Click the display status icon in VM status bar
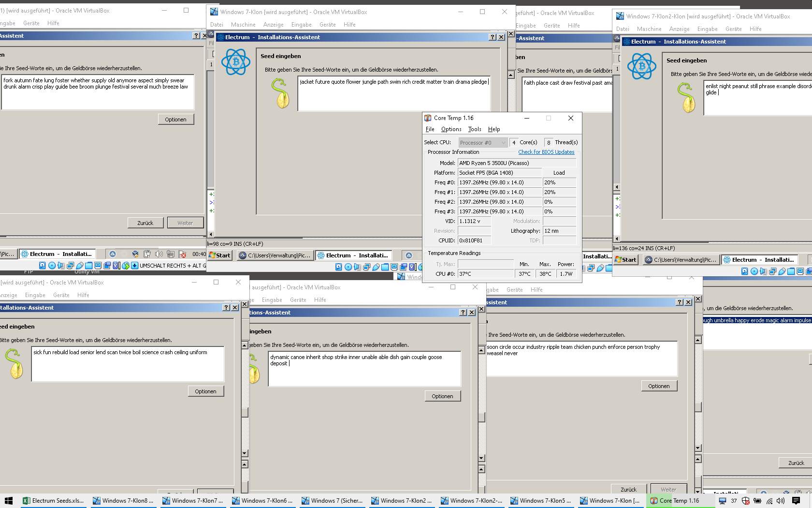This screenshot has height=508, width=812. (x=394, y=267)
